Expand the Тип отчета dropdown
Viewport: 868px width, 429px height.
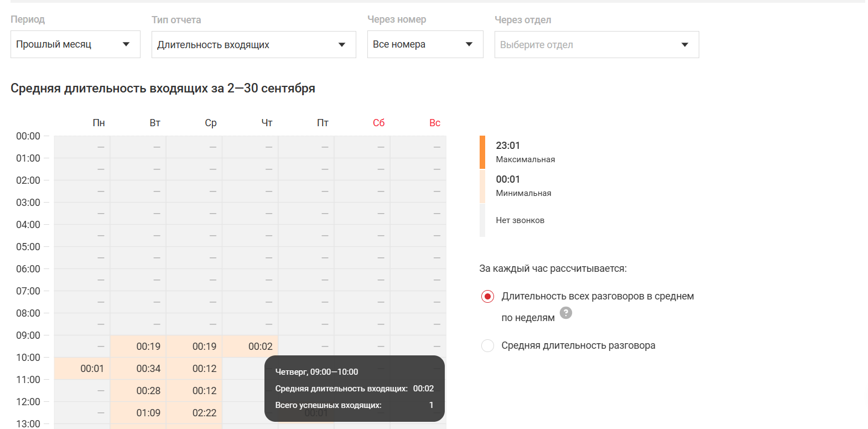(x=253, y=45)
